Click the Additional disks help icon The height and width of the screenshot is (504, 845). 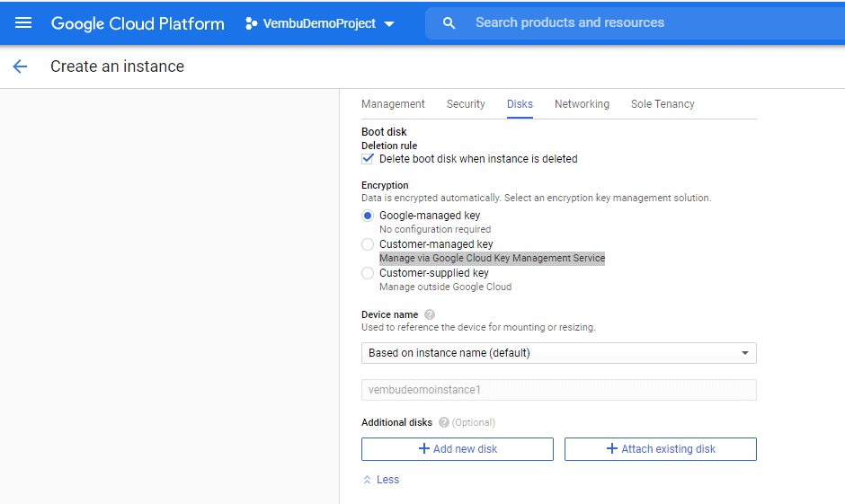(443, 422)
